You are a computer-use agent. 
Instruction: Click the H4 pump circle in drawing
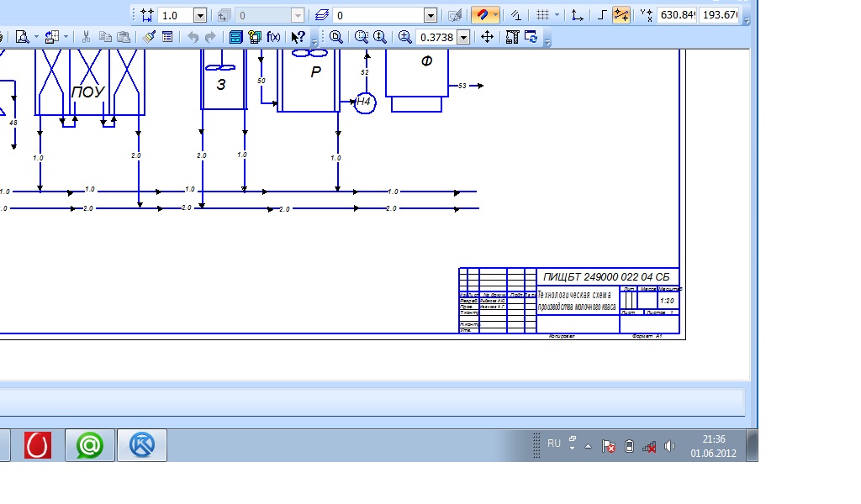(364, 102)
